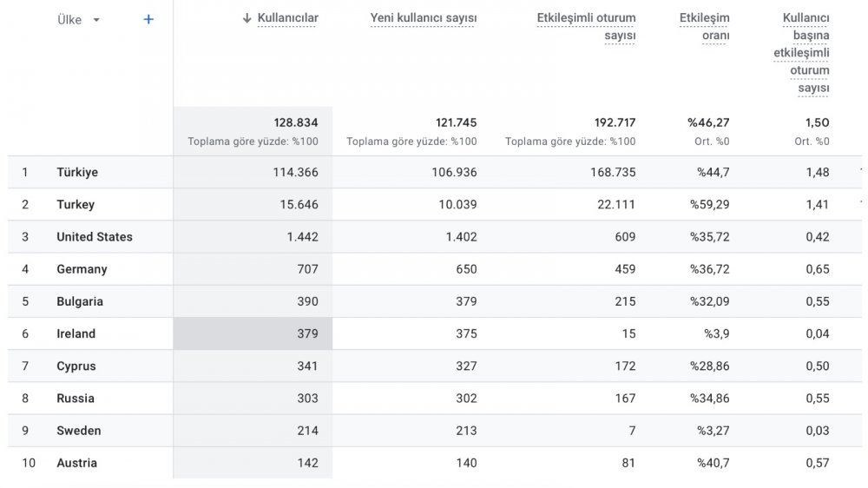Click the down arrow sort icon beside Kullanıcılar
Image resolution: width=868 pixels, height=488 pixels.
pyautogui.click(x=247, y=18)
